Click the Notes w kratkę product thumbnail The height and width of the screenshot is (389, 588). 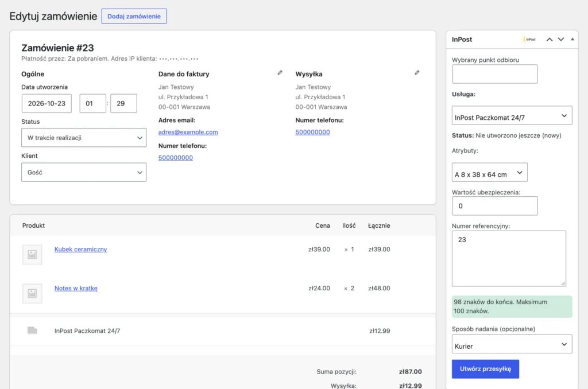tap(32, 293)
